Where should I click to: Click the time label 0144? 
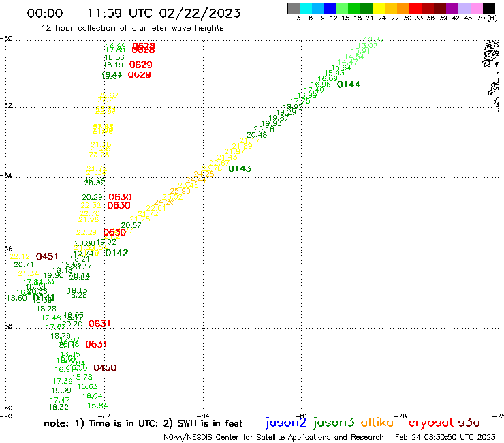349,85
